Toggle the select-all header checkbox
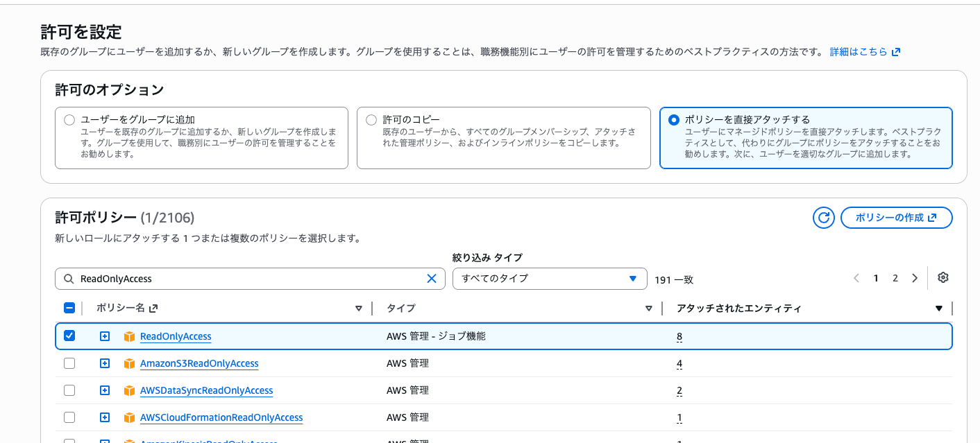This screenshot has width=980, height=443. coord(69,309)
